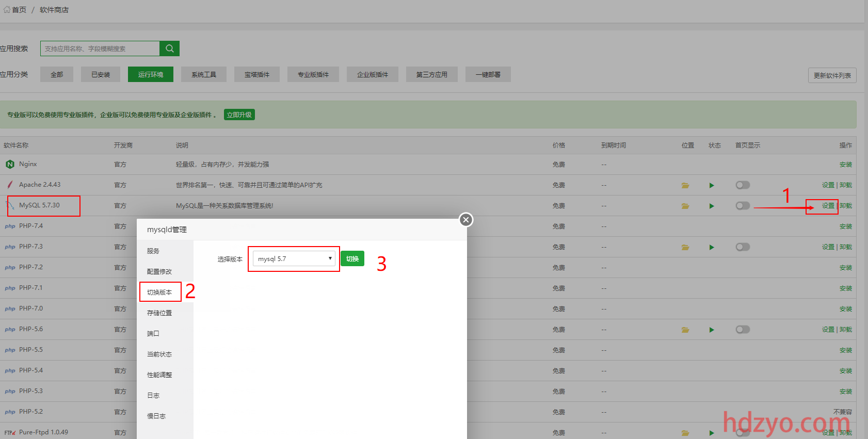Click the php icon beside PHP-5.5
The height and width of the screenshot is (439, 868).
[x=10, y=350]
